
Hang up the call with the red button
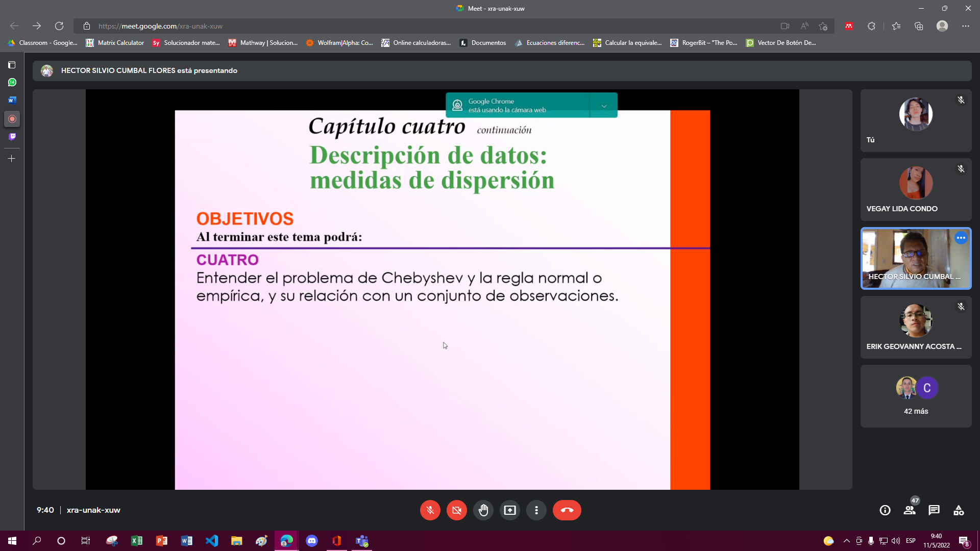pyautogui.click(x=567, y=510)
